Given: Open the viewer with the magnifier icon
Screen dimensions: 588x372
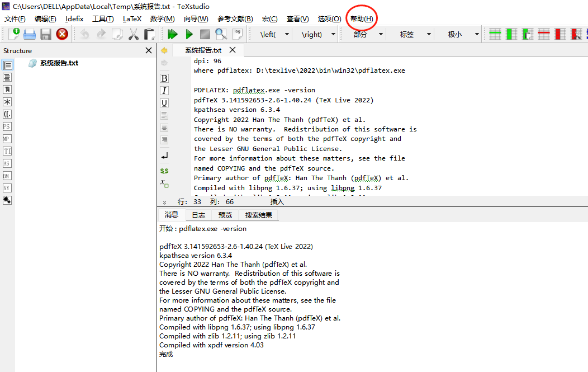Looking at the screenshot, I should coord(221,34).
